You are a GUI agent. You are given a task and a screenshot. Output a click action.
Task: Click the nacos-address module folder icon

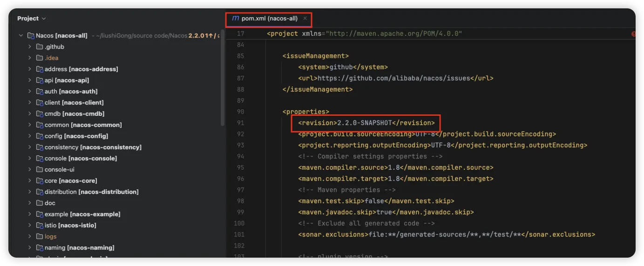tap(40, 69)
